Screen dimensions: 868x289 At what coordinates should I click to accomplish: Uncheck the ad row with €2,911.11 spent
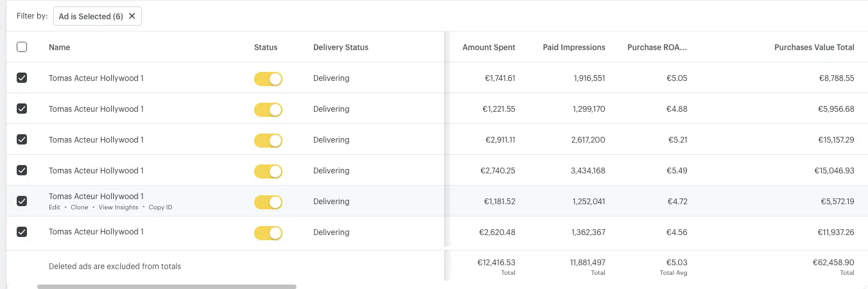pos(22,139)
